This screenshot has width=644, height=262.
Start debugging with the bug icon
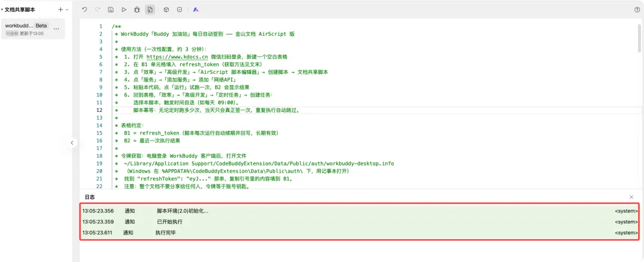[137, 10]
